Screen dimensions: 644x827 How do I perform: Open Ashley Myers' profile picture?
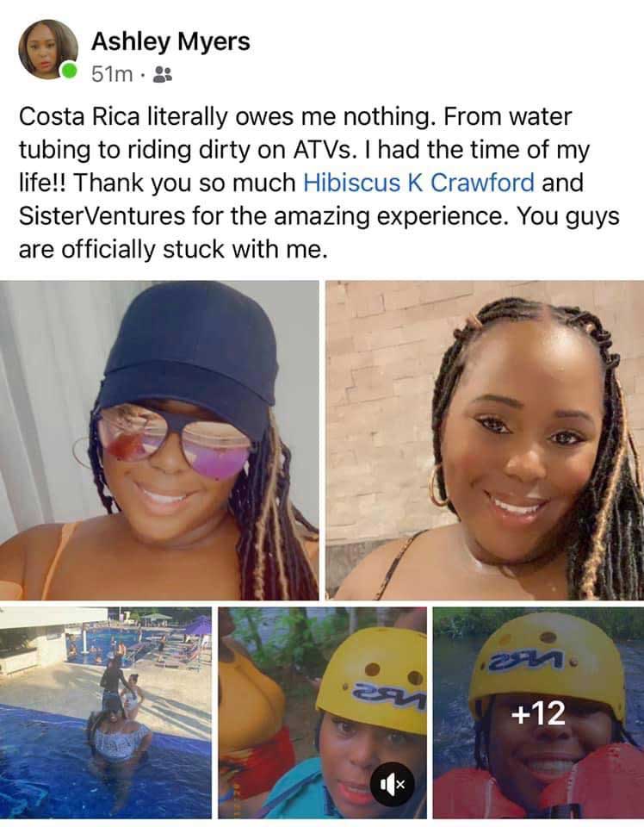[x=48, y=50]
